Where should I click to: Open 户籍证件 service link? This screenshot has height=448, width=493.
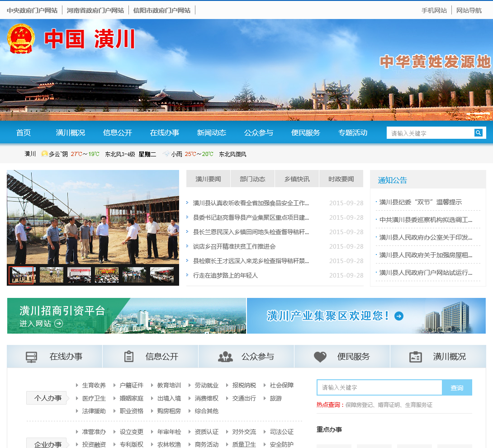[x=132, y=385]
